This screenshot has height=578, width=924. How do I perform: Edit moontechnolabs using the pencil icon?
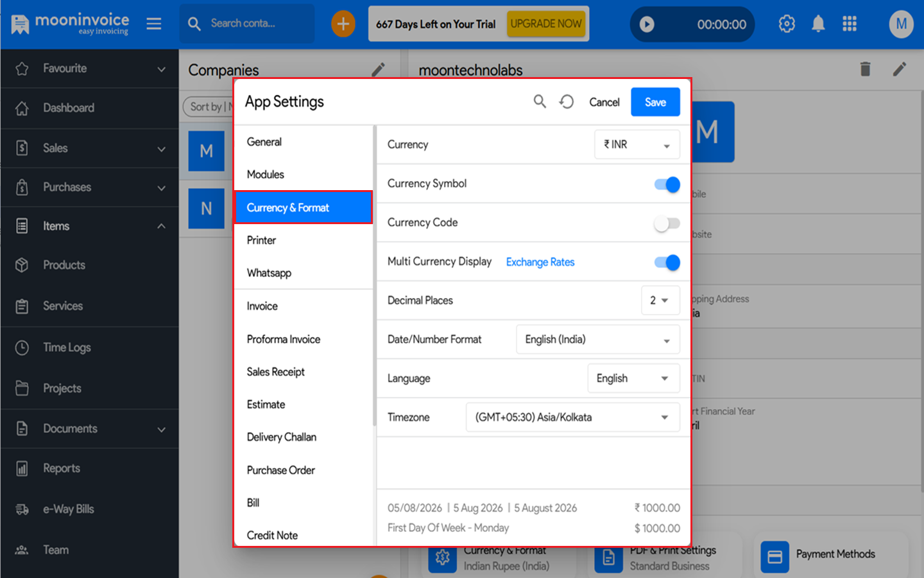(x=900, y=69)
